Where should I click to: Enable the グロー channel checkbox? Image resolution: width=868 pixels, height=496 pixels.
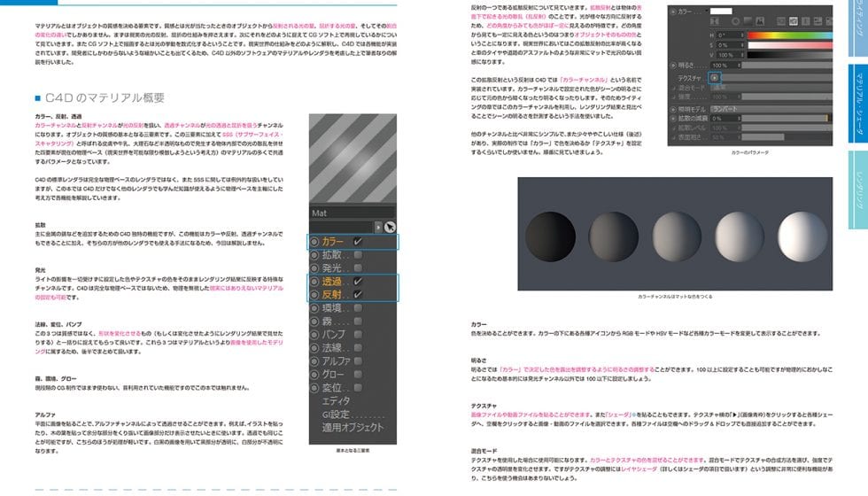pos(358,374)
